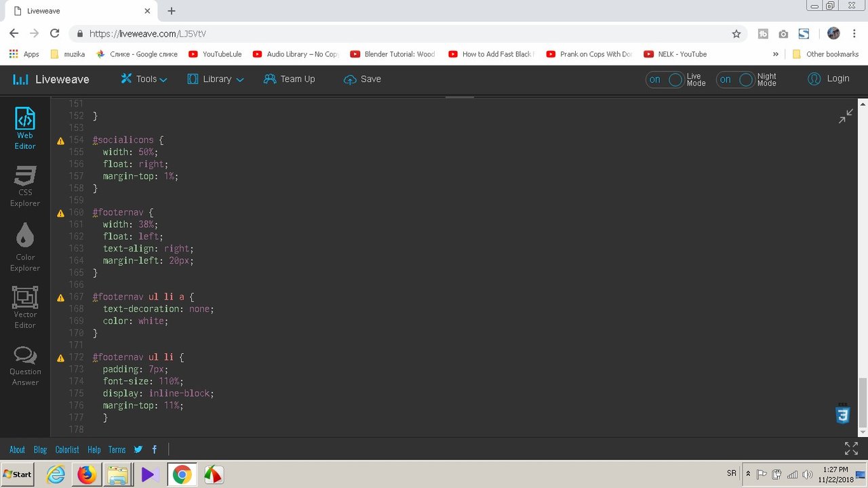
Task: Open the Color Explorer droplet icon
Action: pyautogui.click(x=25, y=235)
